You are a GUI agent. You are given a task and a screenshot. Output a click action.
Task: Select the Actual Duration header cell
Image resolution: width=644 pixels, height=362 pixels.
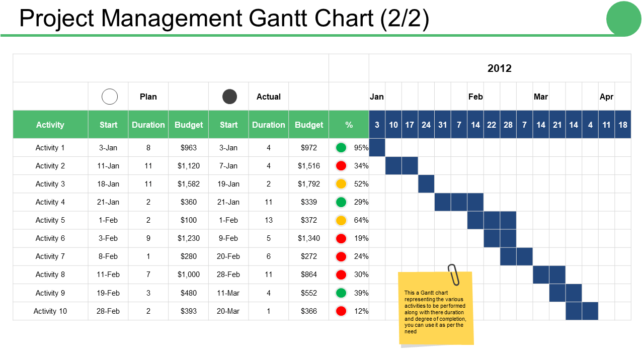tap(269, 125)
